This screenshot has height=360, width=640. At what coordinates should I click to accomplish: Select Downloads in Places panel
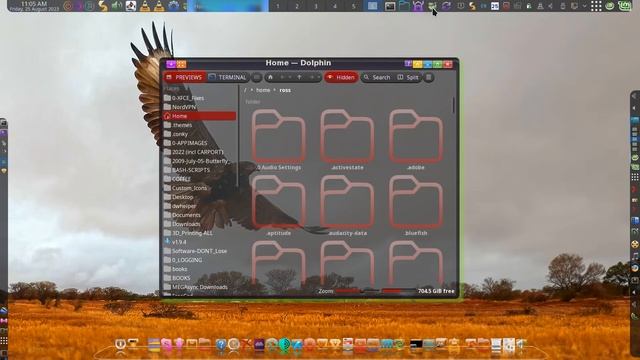pos(200,224)
